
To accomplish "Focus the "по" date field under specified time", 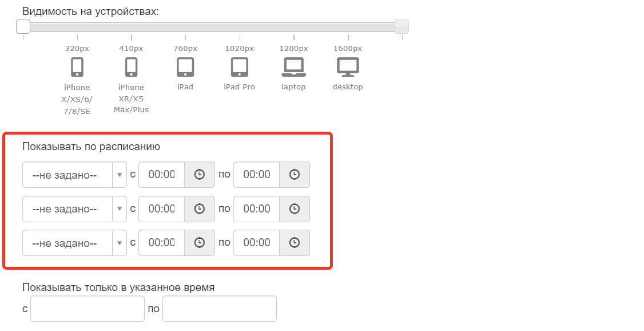I will [x=219, y=309].
